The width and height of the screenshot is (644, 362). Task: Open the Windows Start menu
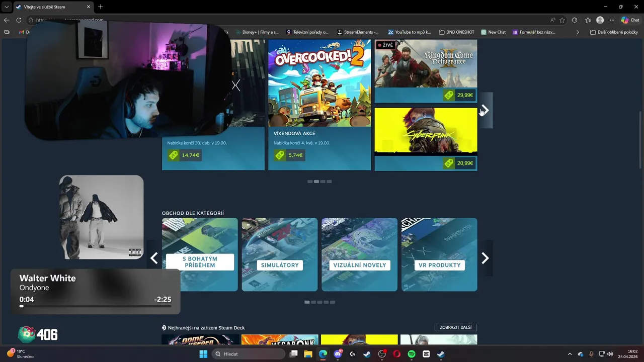(203, 354)
